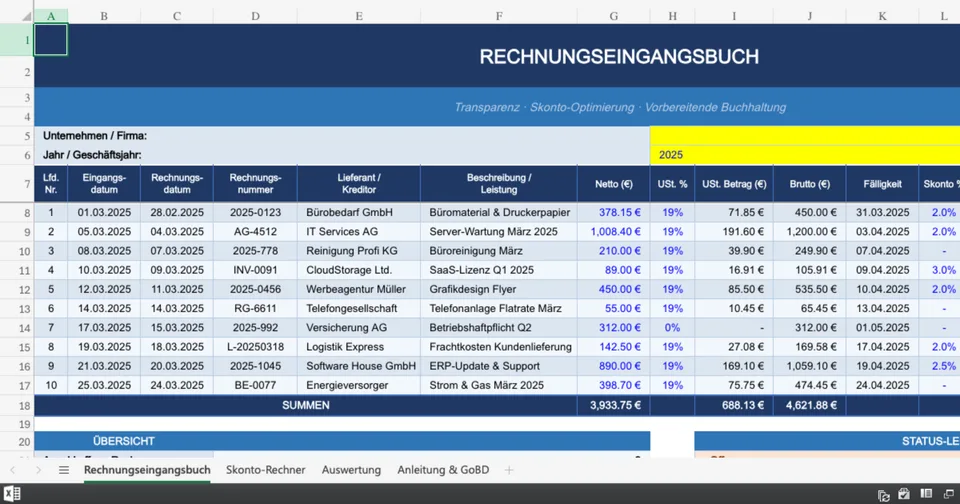The image size is (960, 504).
Task: Click the cell 'Bürobedarf GmbH'
Action: [359, 213]
